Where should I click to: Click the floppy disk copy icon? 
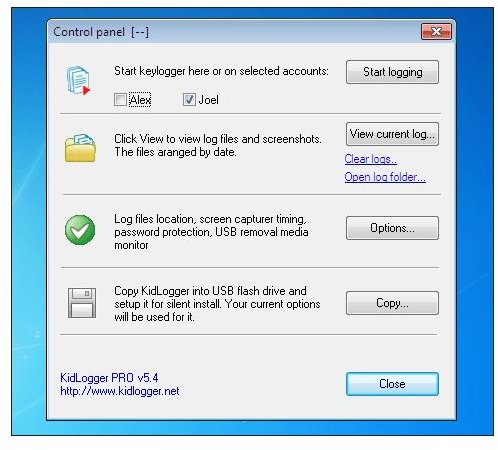tap(82, 303)
